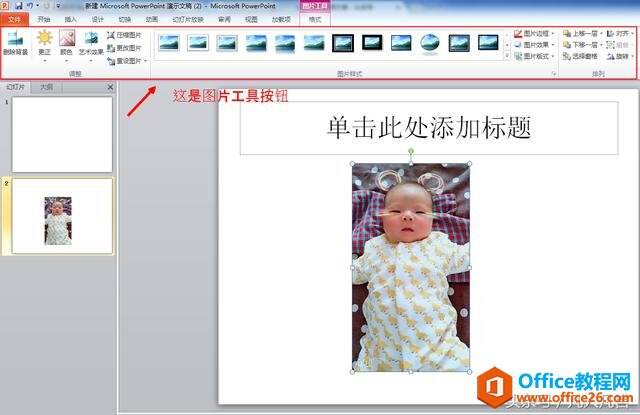Select the baby photo on the slide
The height and width of the screenshot is (415, 640).
411,267
